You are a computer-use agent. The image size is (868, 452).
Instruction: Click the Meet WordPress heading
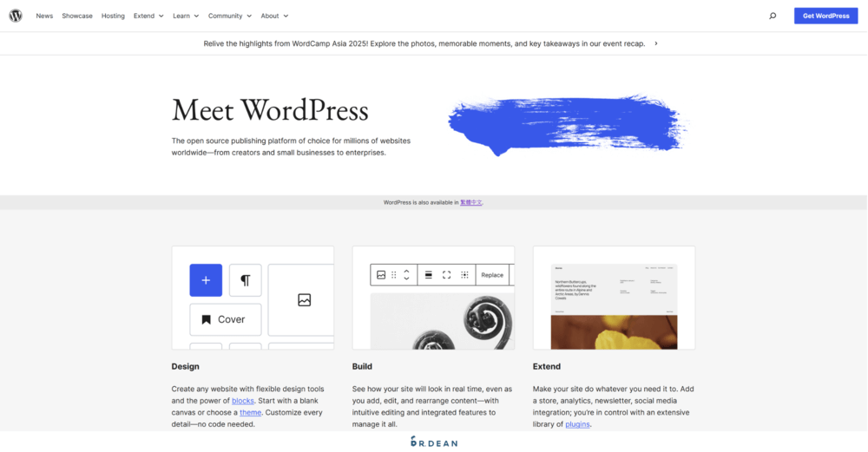pos(270,111)
